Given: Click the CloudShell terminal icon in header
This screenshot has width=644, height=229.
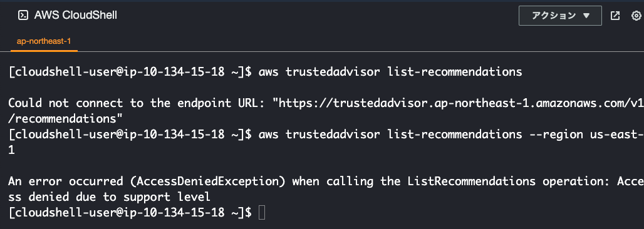Looking at the screenshot, I should pyautogui.click(x=23, y=16).
